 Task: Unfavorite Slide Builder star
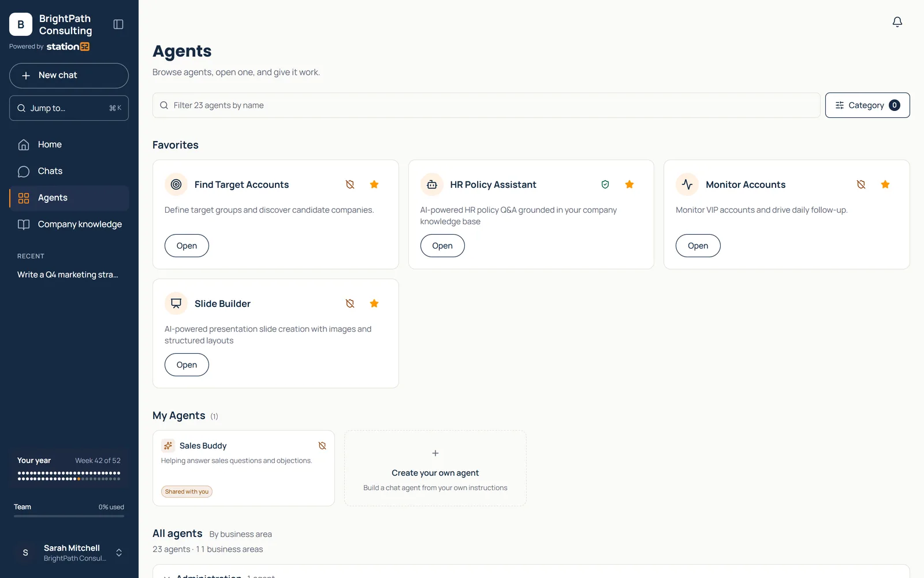(x=374, y=303)
